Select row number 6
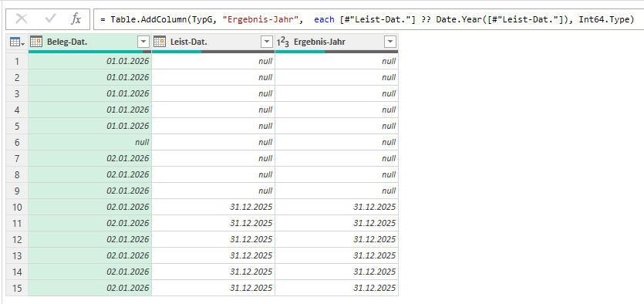 (x=17, y=142)
